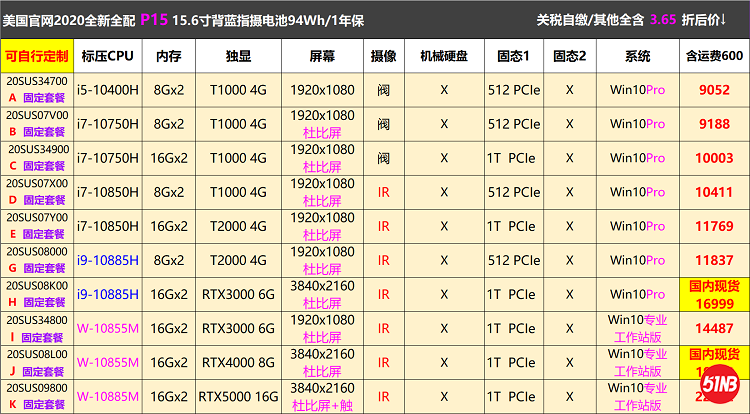Viewport: 750px width, 414px height.
Task: Click the 国内现货 16999 price cell
Action: pos(714,294)
